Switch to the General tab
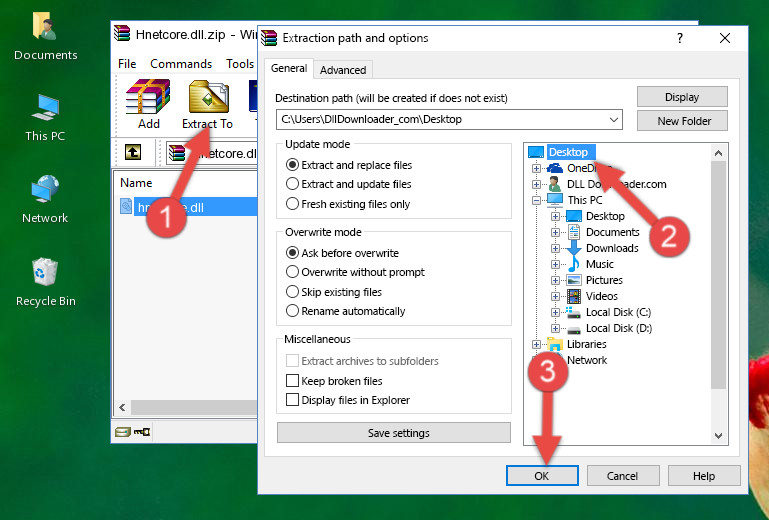This screenshot has width=769, height=520. [x=289, y=68]
